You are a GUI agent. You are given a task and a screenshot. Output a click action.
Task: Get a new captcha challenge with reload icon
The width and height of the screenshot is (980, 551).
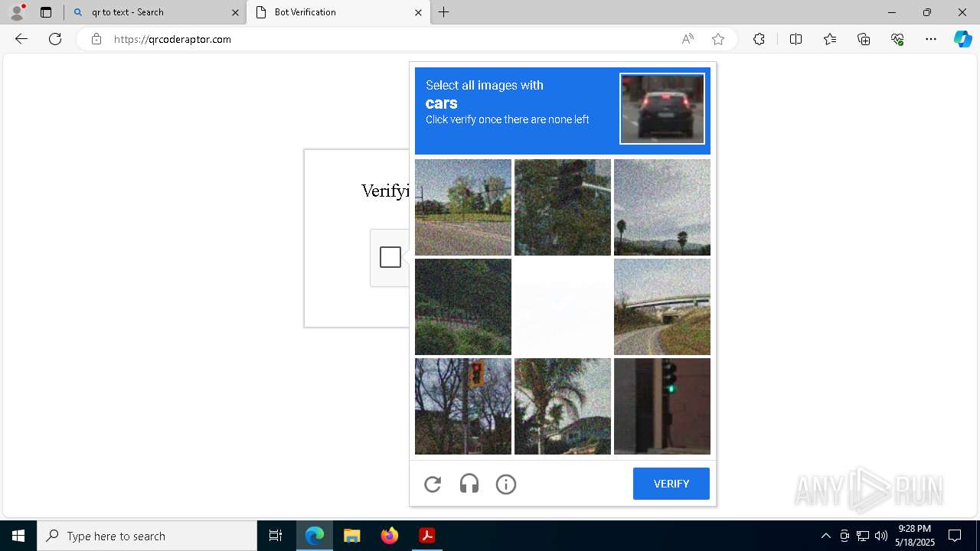(x=433, y=484)
